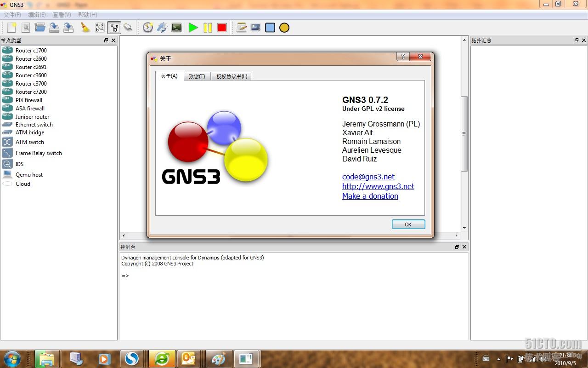The width and height of the screenshot is (588, 368).
Task: Open the 文件(F) menu
Action: [x=12, y=15]
